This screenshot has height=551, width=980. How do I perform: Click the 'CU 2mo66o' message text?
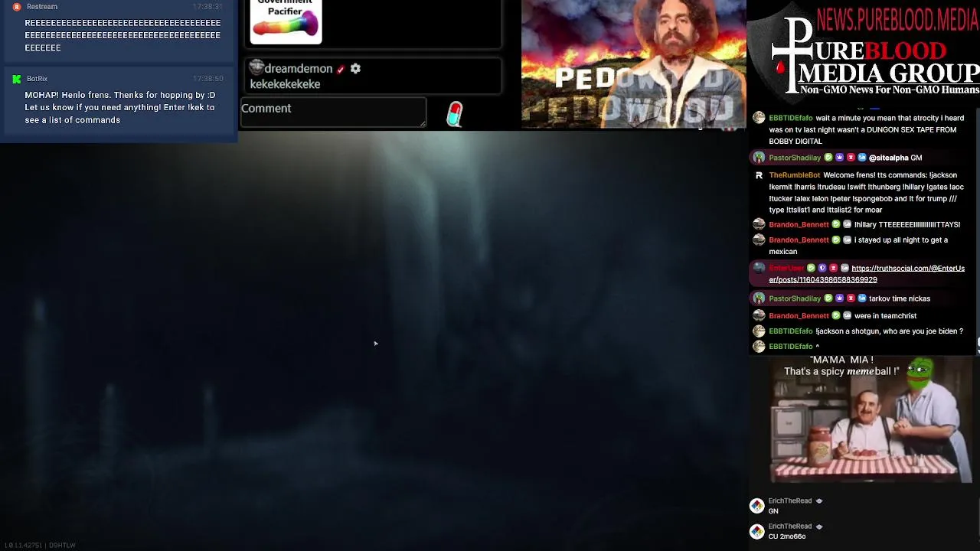pyautogui.click(x=787, y=536)
